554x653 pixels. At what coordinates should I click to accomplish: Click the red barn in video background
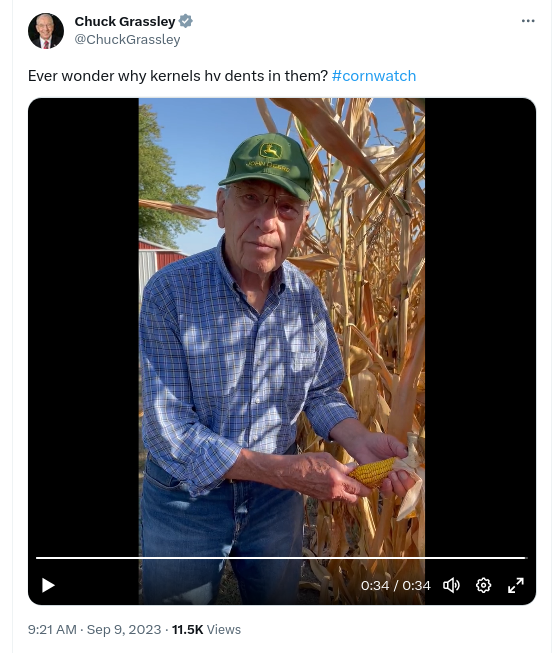tap(160, 260)
